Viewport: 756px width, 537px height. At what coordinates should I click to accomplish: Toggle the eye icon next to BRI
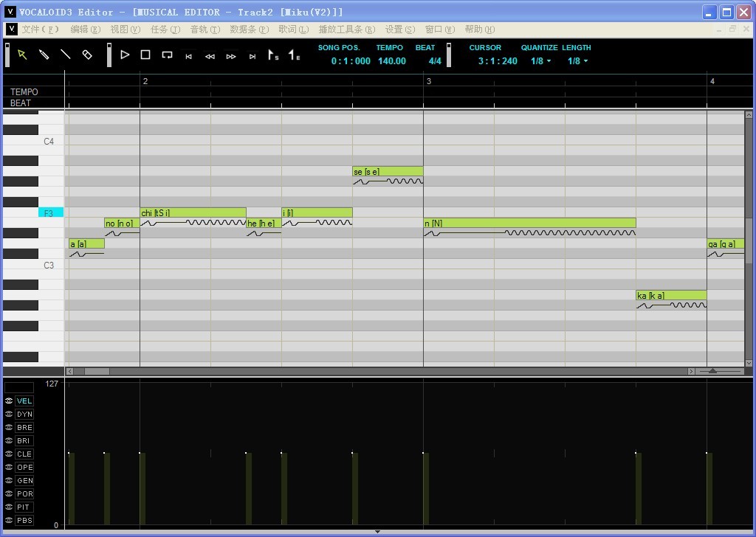(9, 440)
